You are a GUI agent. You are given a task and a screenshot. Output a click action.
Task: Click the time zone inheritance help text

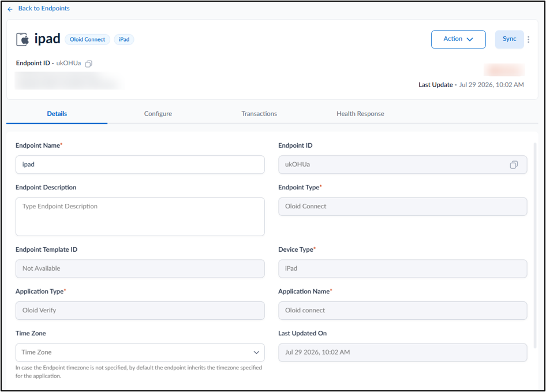pyautogui.click(x=139, y=372)
